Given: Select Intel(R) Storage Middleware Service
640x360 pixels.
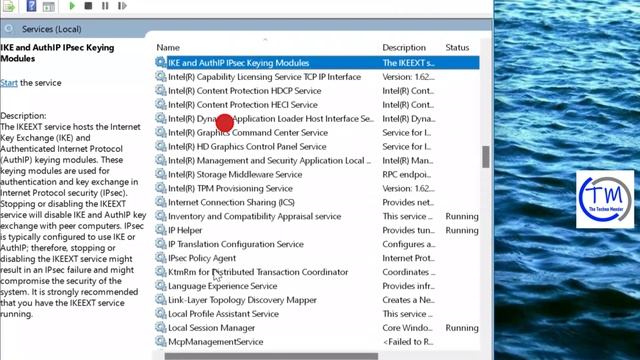Looking at the screenshot, I should tap(235, 174).
